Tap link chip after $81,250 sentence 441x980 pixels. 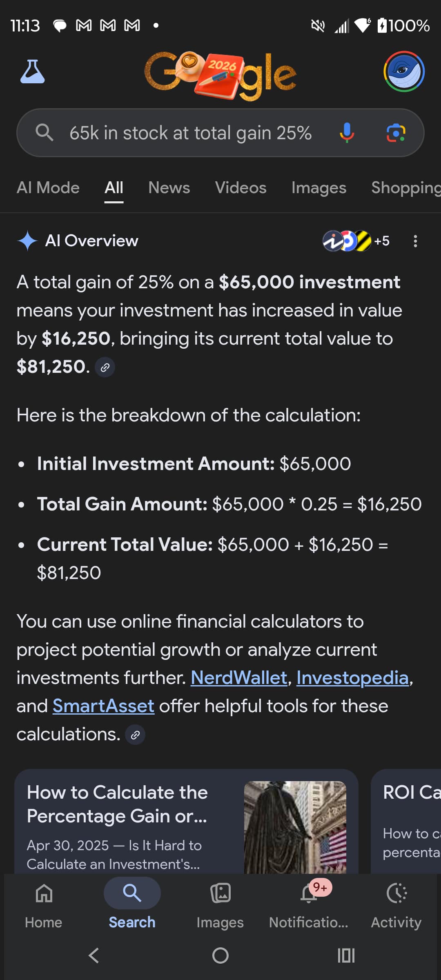click(105, 367)
